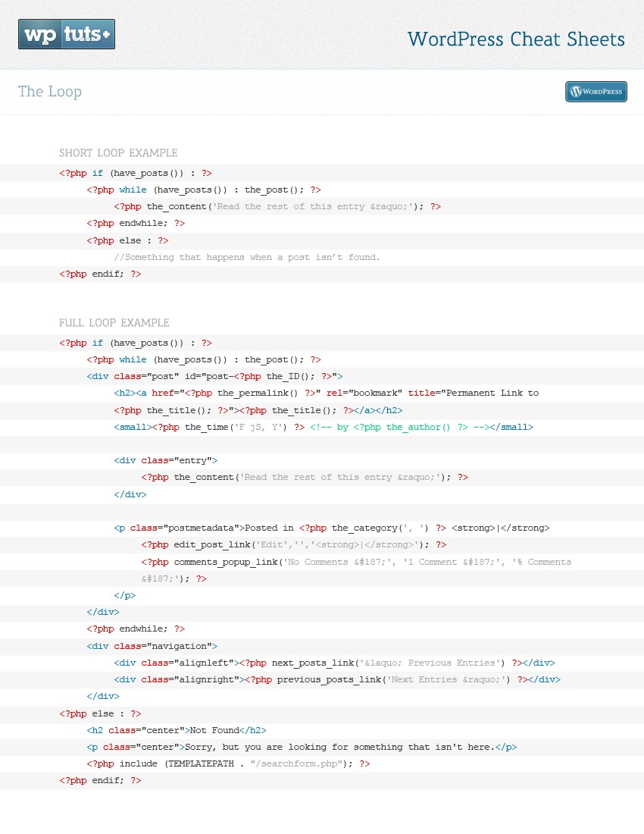Click the div class="entry" opening tag

[165, 460]
